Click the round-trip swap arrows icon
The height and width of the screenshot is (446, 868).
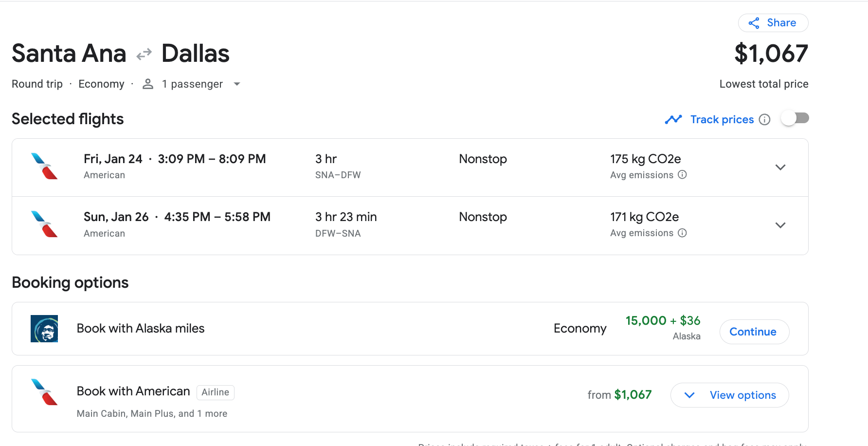pos(144,54)
